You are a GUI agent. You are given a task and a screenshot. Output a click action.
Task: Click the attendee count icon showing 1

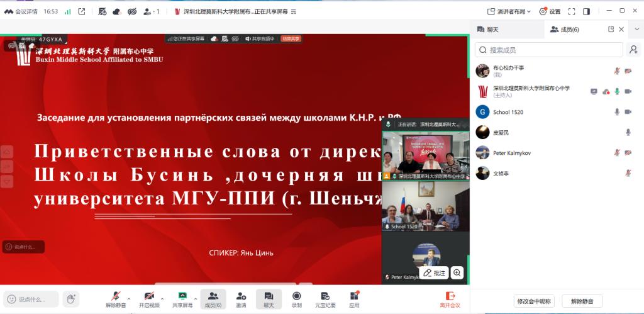tap(151, 11)
